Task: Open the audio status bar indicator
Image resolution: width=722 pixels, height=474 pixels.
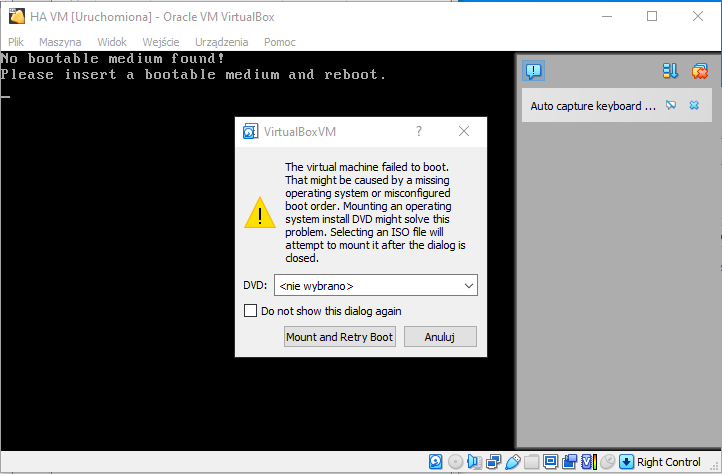Action: point(474,461)
